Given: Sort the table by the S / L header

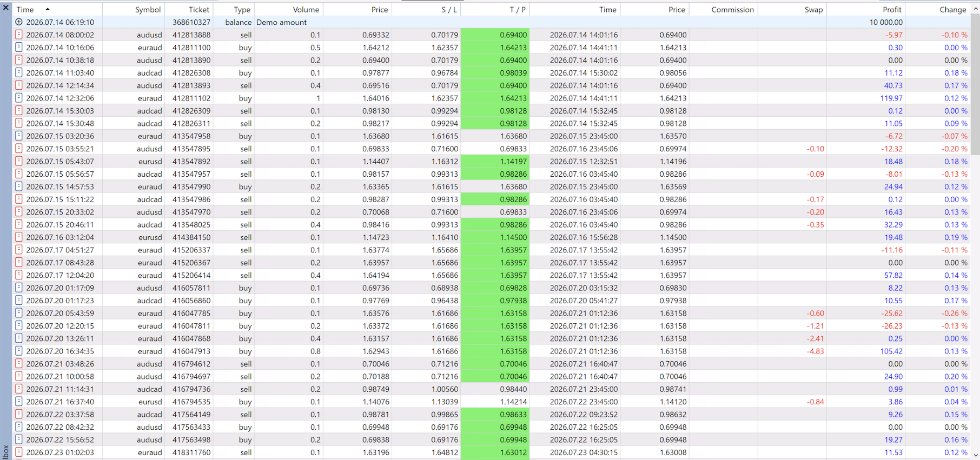Looking at the screenshot, I should point(426,10).
